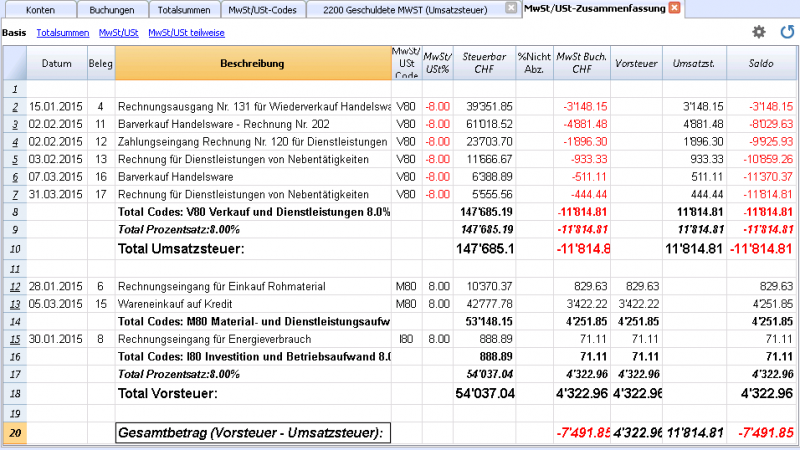Viewport: 800px width, 450px height.
Task: Click the Vorsteuer column header
Action: click(636, 63)
